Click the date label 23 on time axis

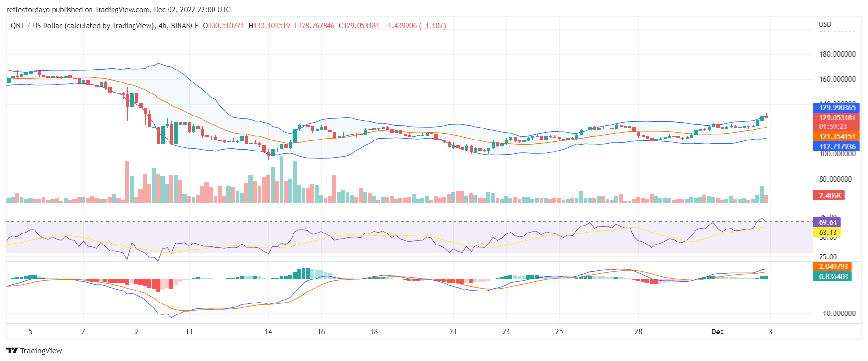(x=506, y=332)
